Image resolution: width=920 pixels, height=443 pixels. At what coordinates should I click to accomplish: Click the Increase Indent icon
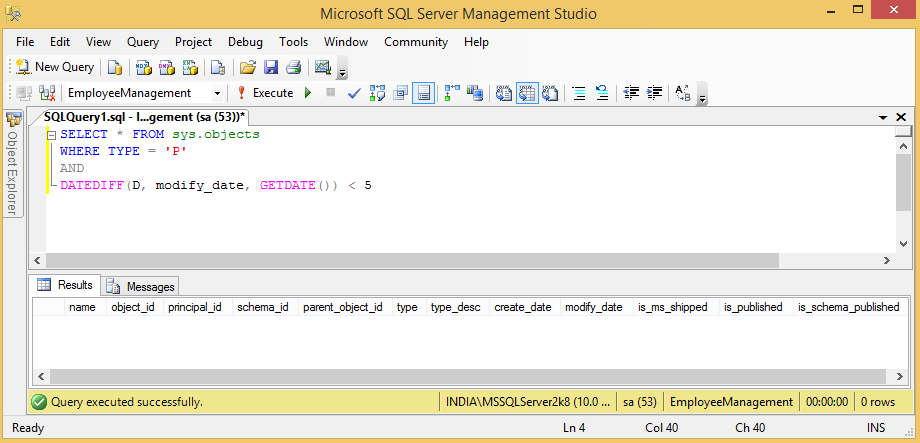coord(655,93)
